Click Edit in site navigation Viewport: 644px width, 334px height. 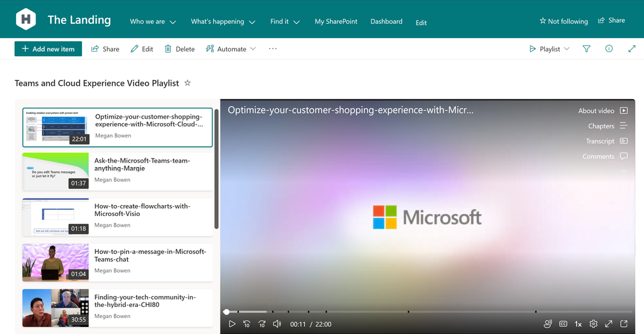point(421,23)
